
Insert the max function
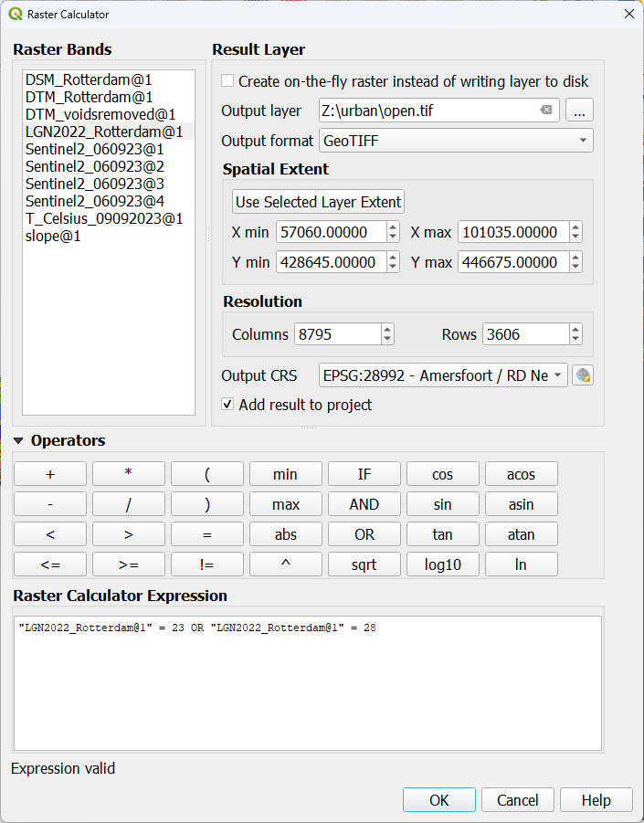point(286,504)
